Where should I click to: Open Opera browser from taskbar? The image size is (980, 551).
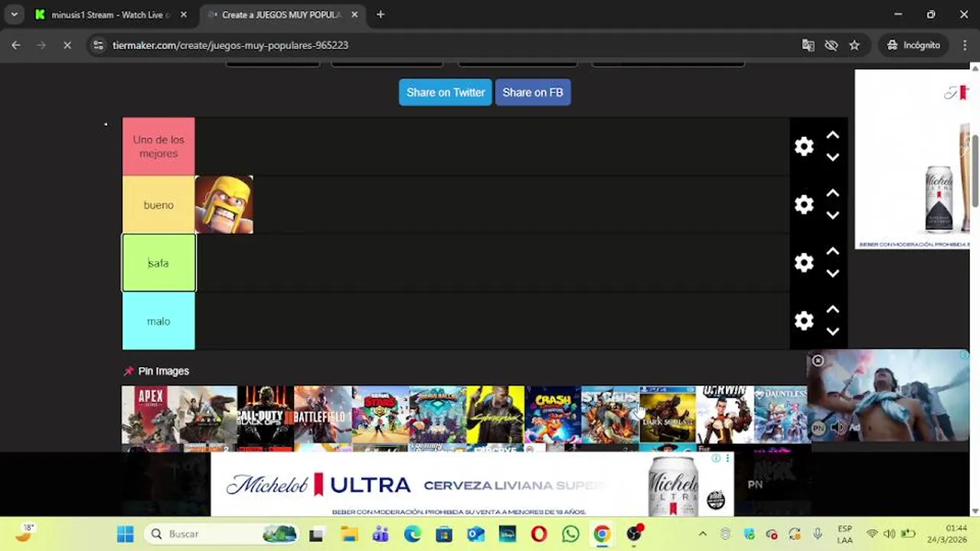539,534
